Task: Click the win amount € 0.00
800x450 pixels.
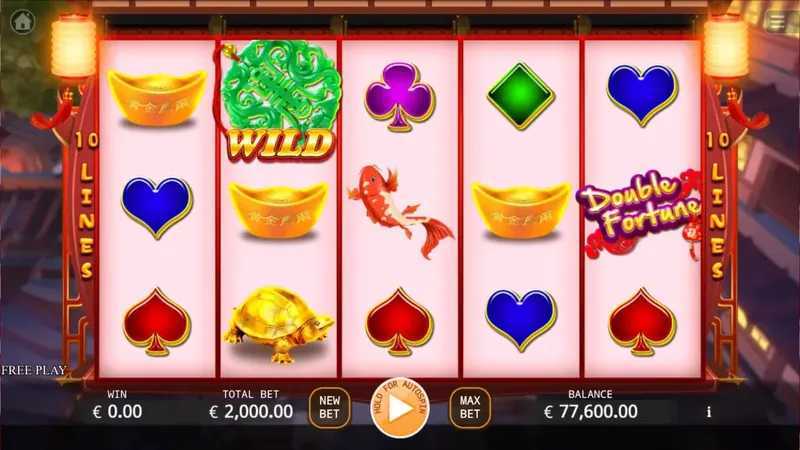Action: pyautogui.click(x=117, y=411)
